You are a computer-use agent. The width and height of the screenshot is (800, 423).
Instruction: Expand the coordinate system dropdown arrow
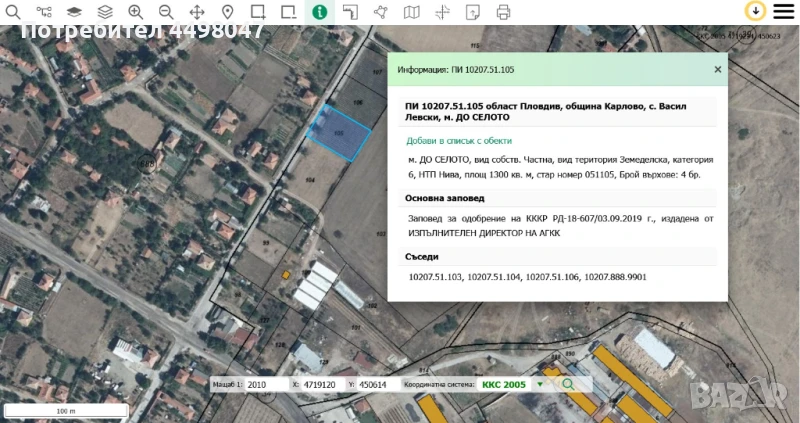(540, 384)
